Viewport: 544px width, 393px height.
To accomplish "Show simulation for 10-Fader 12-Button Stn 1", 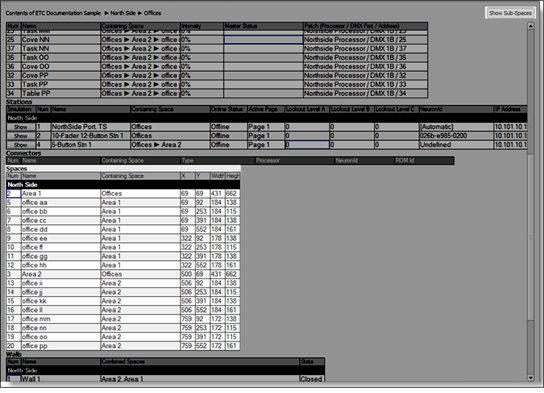I will point(21,136).
